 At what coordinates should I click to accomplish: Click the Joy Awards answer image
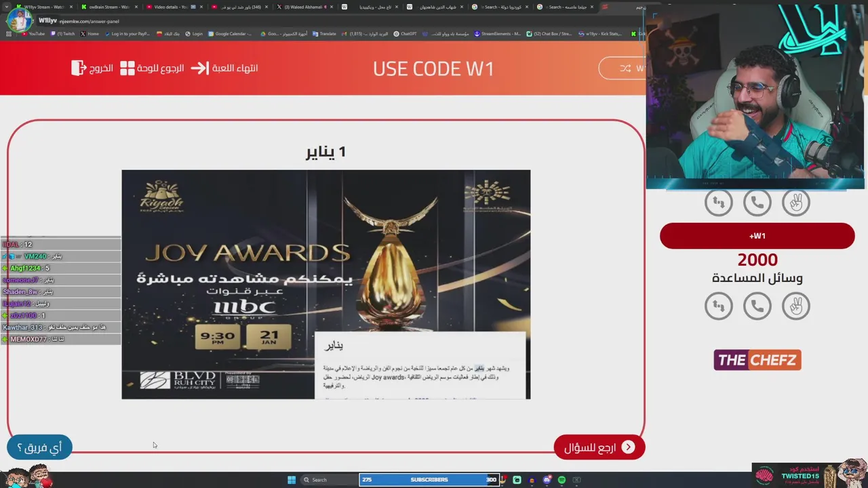click(325, 284)
